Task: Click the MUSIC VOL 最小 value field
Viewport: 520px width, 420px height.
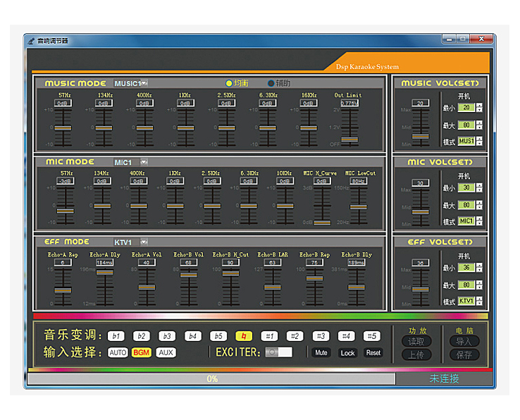Action: click(465, 108)
